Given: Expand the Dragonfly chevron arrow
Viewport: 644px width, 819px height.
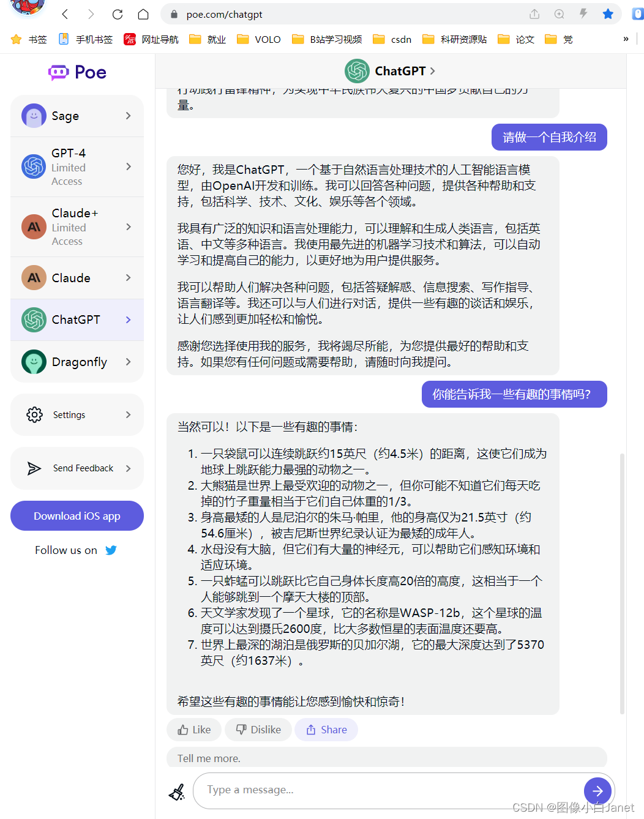Looking at the screenshot, I should click(x=128, y=362).
